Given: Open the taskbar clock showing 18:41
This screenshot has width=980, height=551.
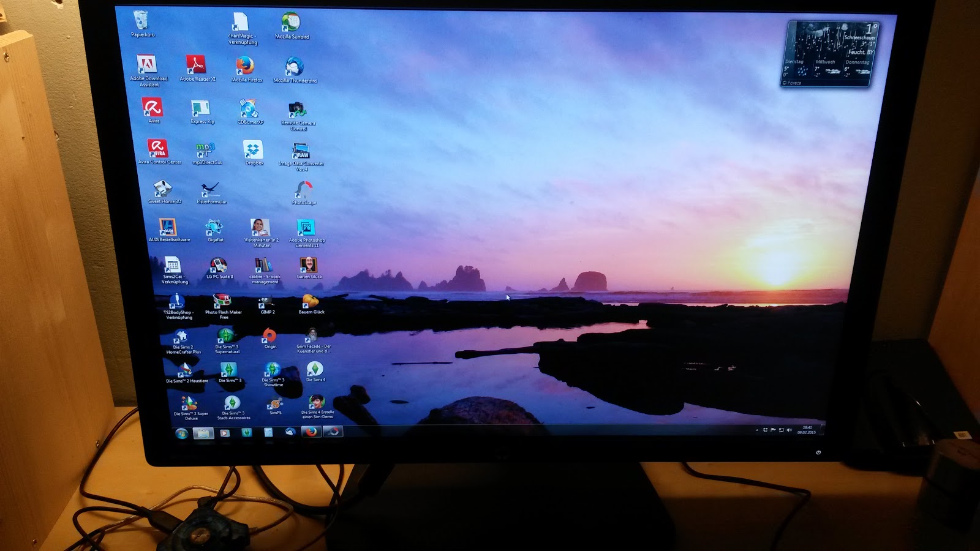Looking at the screenshot, I should click(x=807, y=430).
